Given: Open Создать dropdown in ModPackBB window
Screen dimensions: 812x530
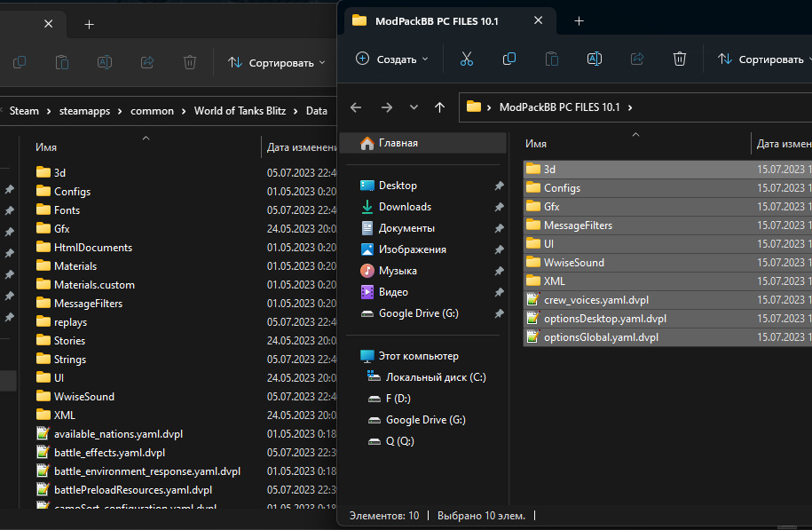Looking at the screenshot, I should point(392,59).
